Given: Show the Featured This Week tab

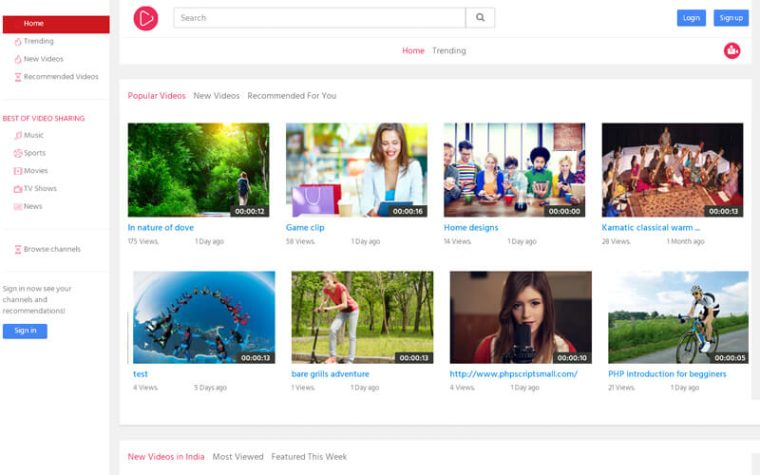Looking at the screenshot, I should pos(309,457).
